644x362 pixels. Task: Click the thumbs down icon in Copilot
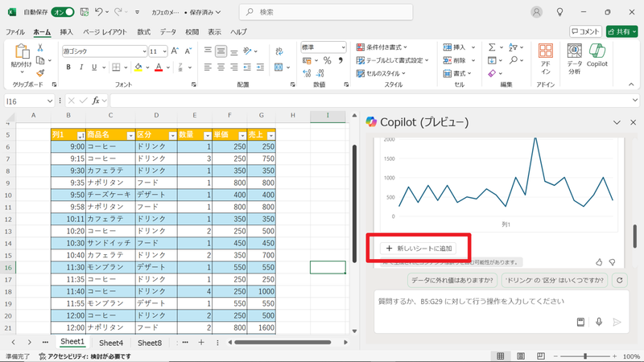click(x=613, y=262)
